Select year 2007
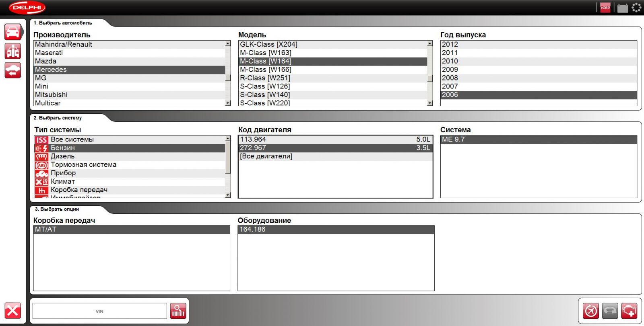The height and width of the screenshot is (326, 644). pyautogui.click(x=539, y=86)
